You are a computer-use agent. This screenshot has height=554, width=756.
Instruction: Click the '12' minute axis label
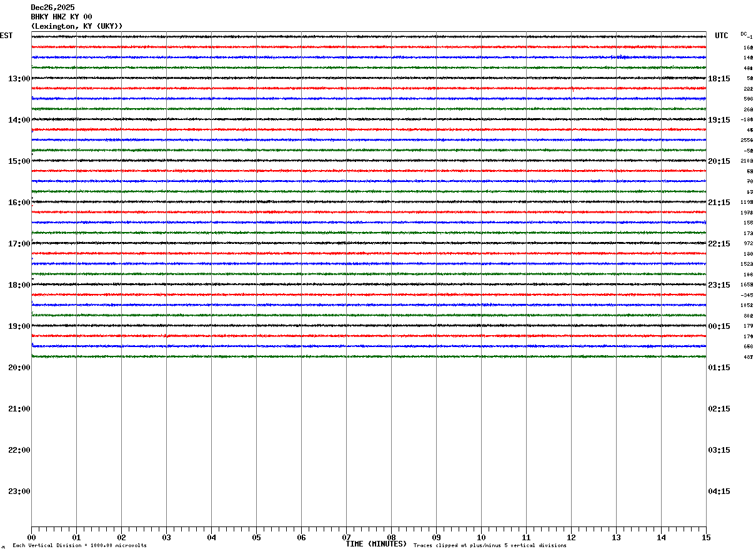(571, 538)
